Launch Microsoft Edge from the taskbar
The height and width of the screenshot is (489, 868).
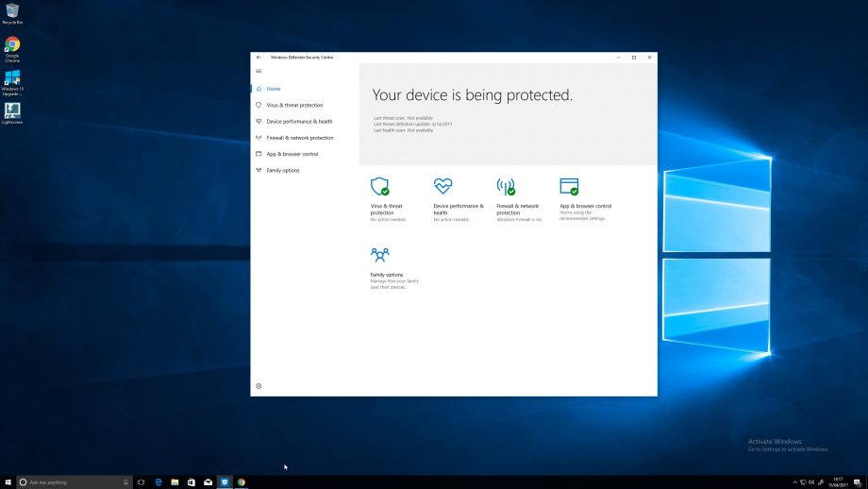pos(159,482)
